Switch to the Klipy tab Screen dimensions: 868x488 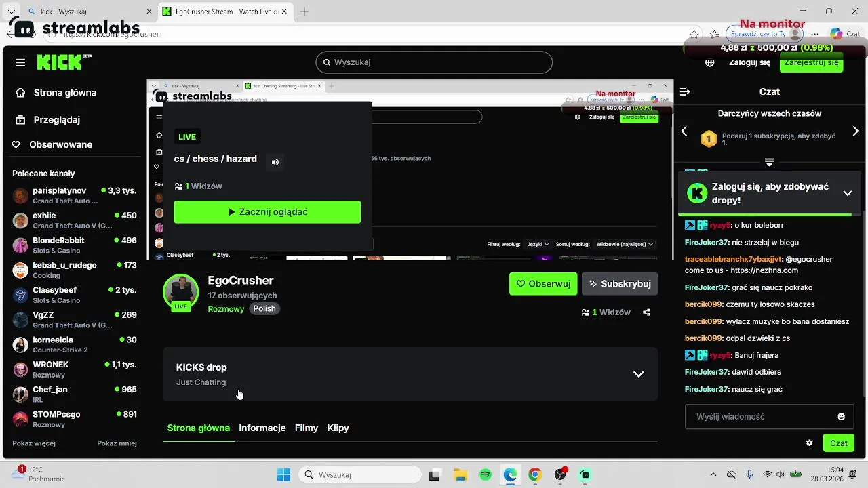[x=338, y=428]
